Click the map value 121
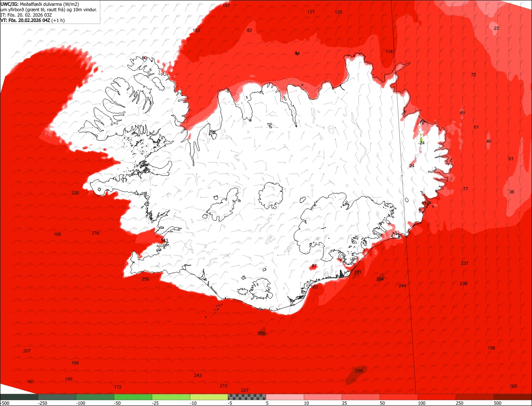The height and width of the screenshot is (406, 532). coord(311,12)
